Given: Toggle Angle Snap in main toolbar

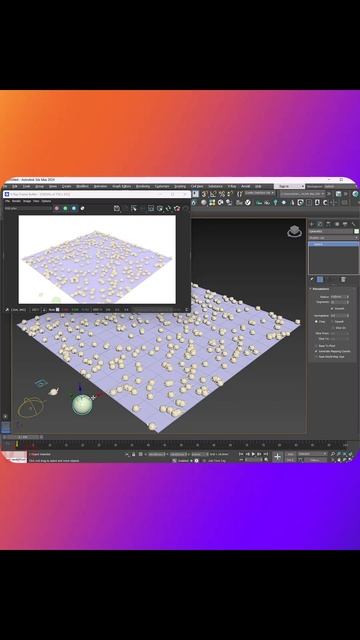Looking at the screenshot, I should 213,194.
